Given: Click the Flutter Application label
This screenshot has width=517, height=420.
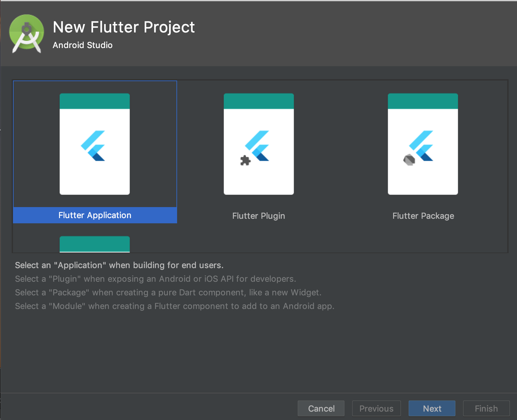Looking at the screenshot, I should coord(95,215).
